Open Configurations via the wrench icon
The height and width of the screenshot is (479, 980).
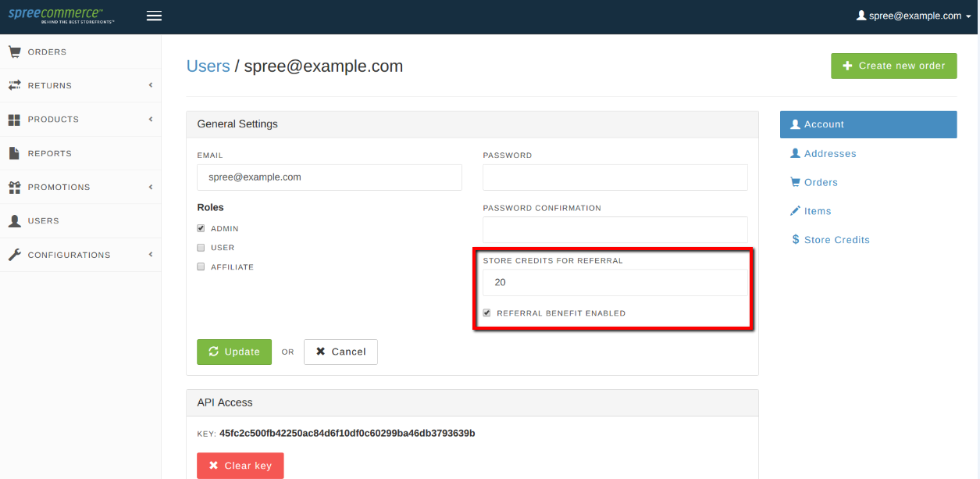click(14, 254)
